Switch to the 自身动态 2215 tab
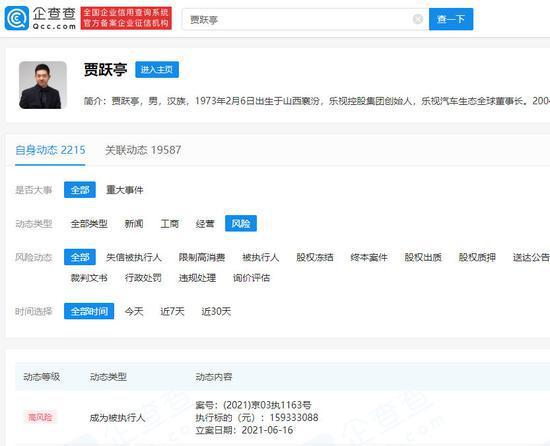The width and height of the screenshot is (550, 446). coord(50,150)
